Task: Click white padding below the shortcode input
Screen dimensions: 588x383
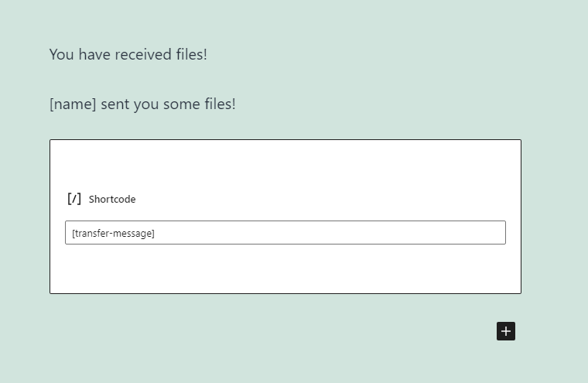Action: (285, 268)
